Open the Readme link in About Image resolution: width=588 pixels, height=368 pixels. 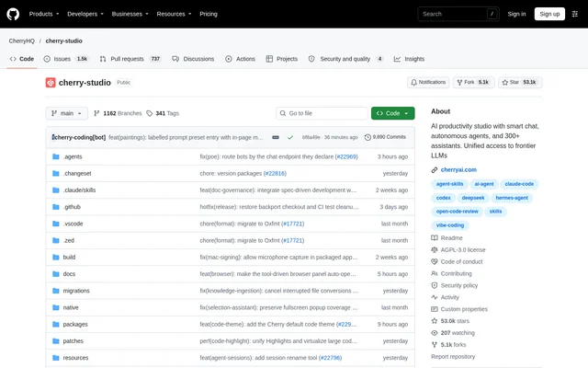click(447, 237)
